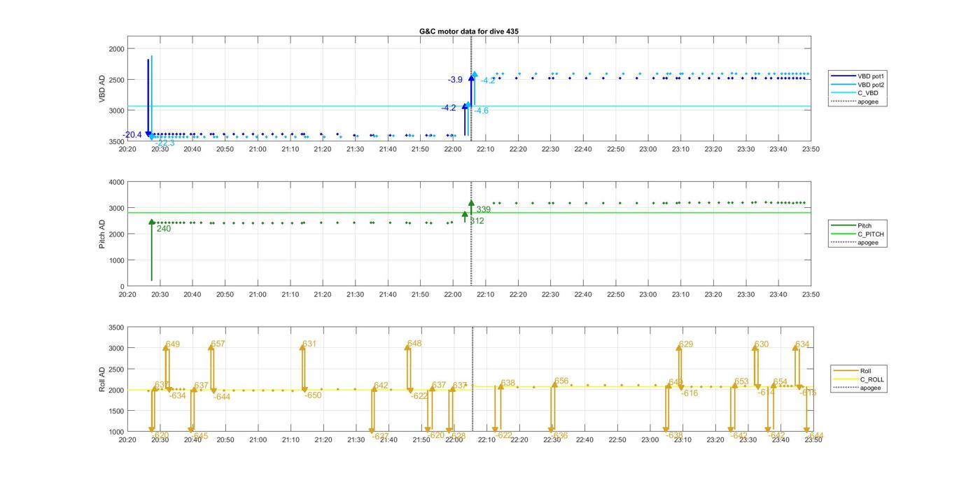Select the 'Pitch' legend entry

click(865, 226)
